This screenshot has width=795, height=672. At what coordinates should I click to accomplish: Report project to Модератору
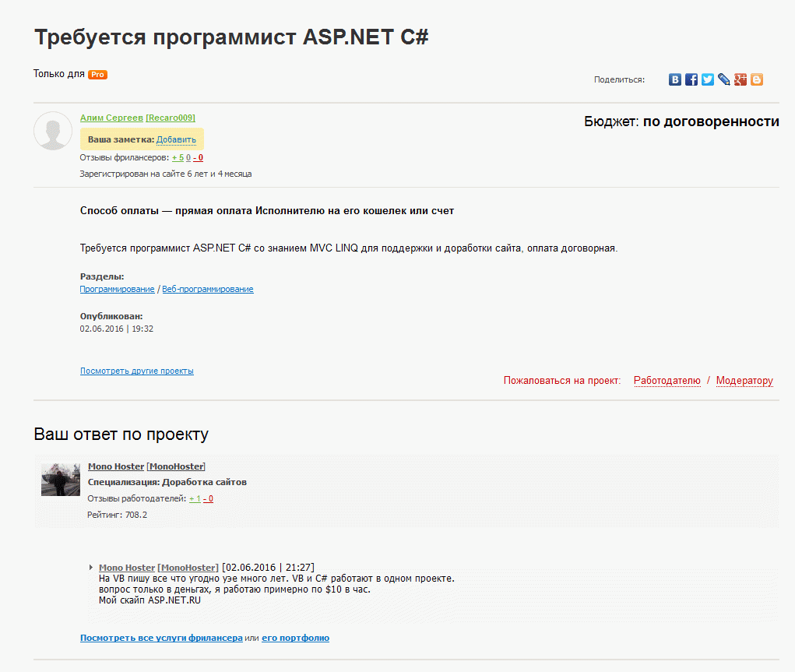[x=744, y=381]
